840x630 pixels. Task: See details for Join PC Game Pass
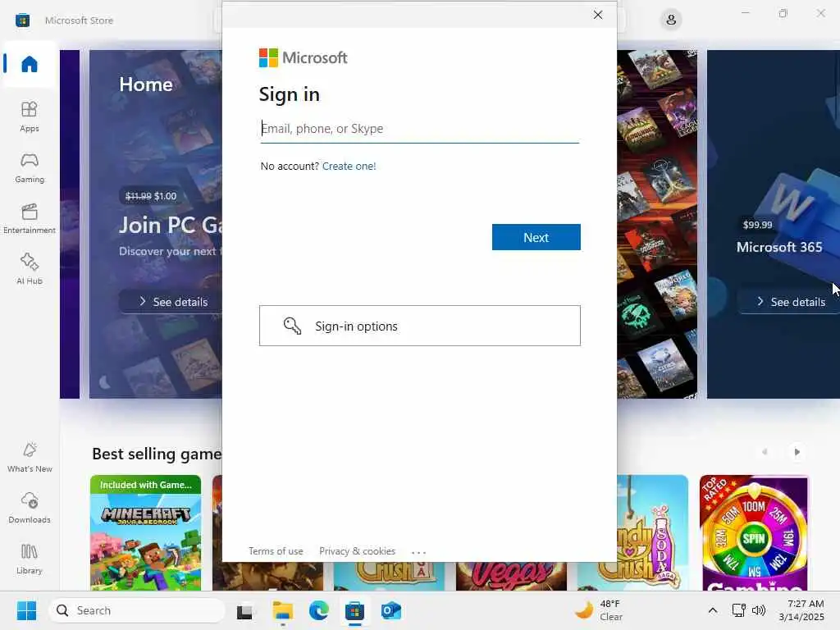[x=172, y=302]
